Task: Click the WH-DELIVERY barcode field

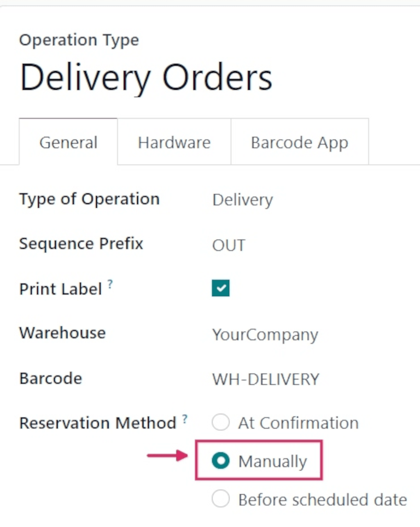Action: (x=265, y=379)
